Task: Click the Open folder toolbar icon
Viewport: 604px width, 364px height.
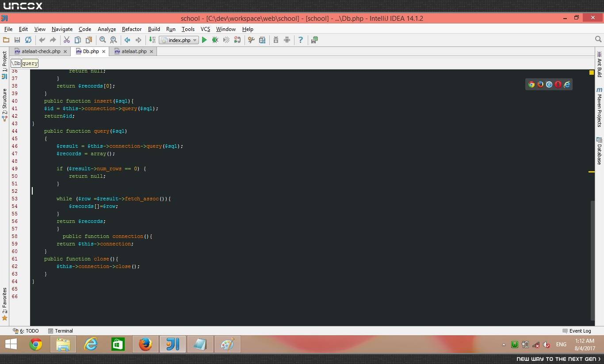Action: click(x=7, y=40)
